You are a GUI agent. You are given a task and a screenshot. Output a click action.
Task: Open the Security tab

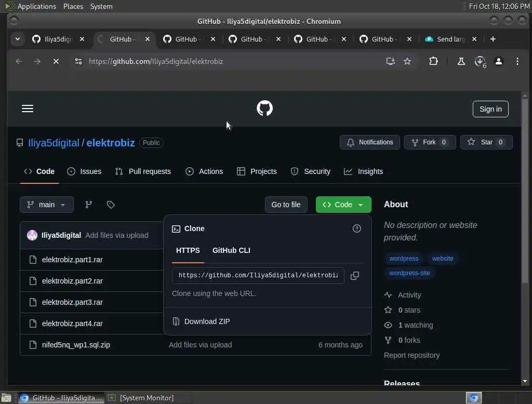[x=311, y=171]
